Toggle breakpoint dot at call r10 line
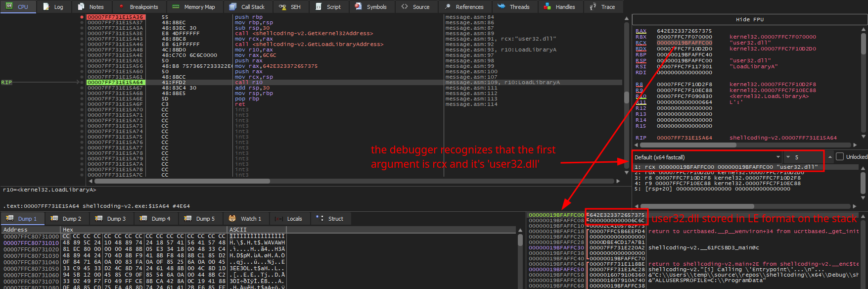 (82, 82)
